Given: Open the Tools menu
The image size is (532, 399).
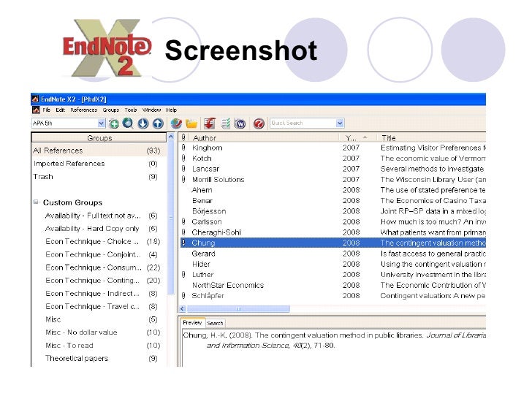Looking at the screenshot, I should click(131, 110).
